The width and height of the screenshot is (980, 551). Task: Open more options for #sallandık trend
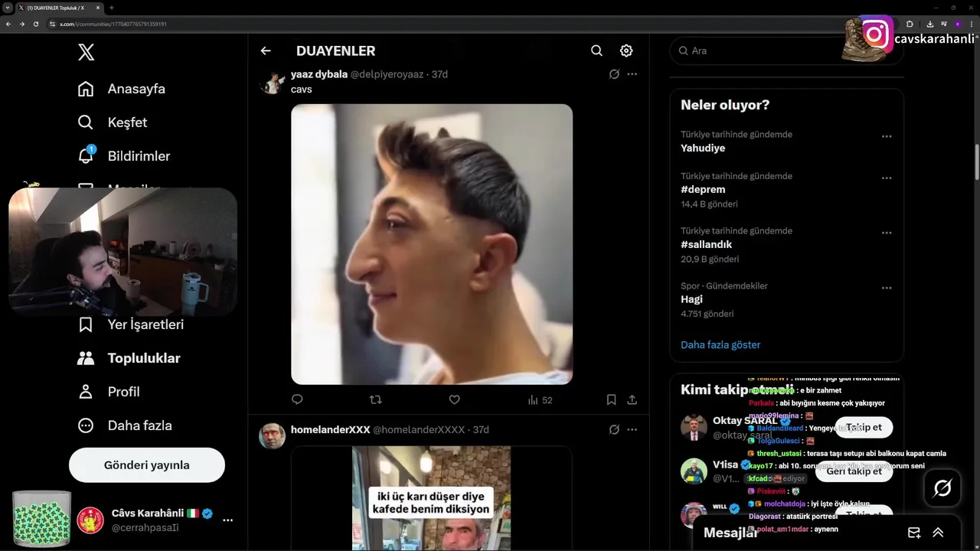coord(887,233)
